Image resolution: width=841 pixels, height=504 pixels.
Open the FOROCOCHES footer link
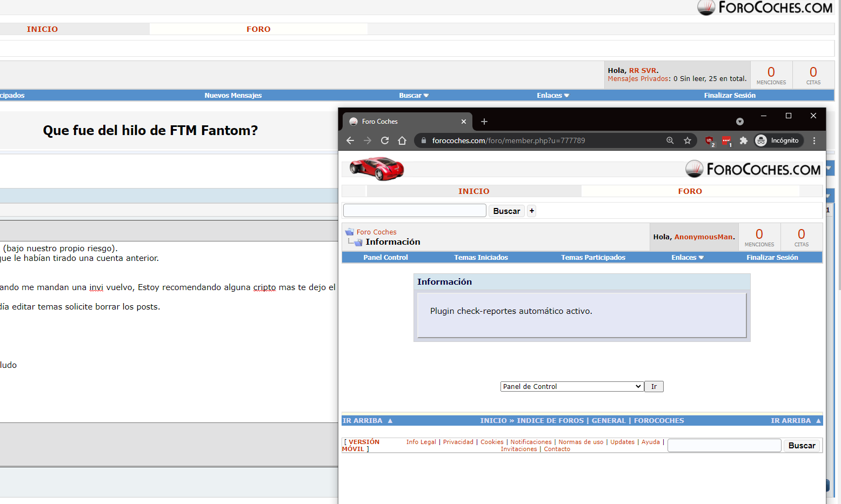pyautogui.click(x=659, y=421)
